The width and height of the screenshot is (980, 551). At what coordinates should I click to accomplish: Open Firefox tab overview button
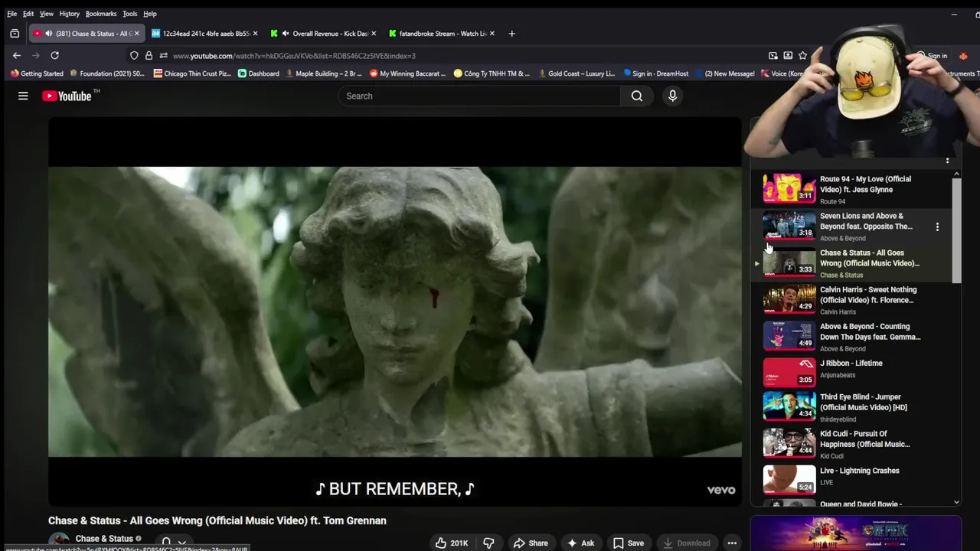(15, 34)
